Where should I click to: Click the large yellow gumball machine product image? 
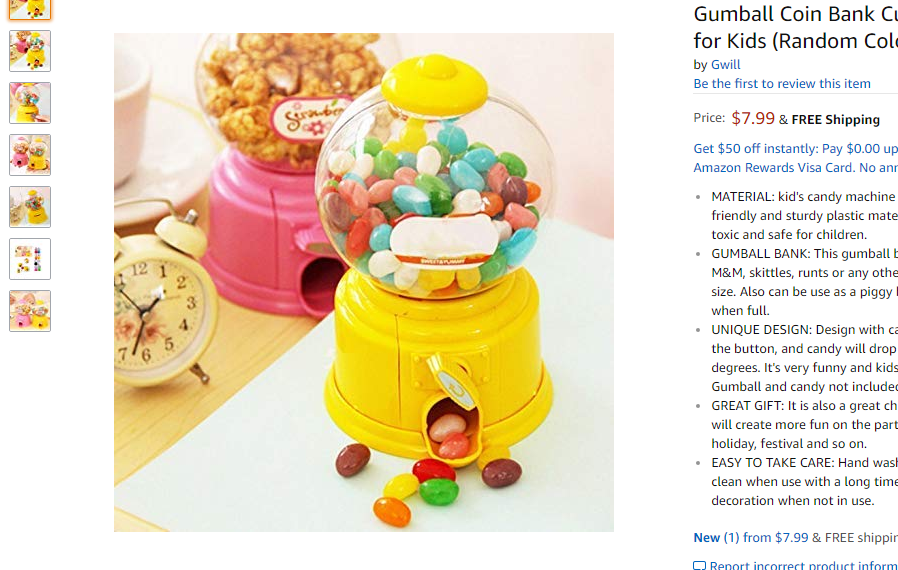tap(364, 282)
